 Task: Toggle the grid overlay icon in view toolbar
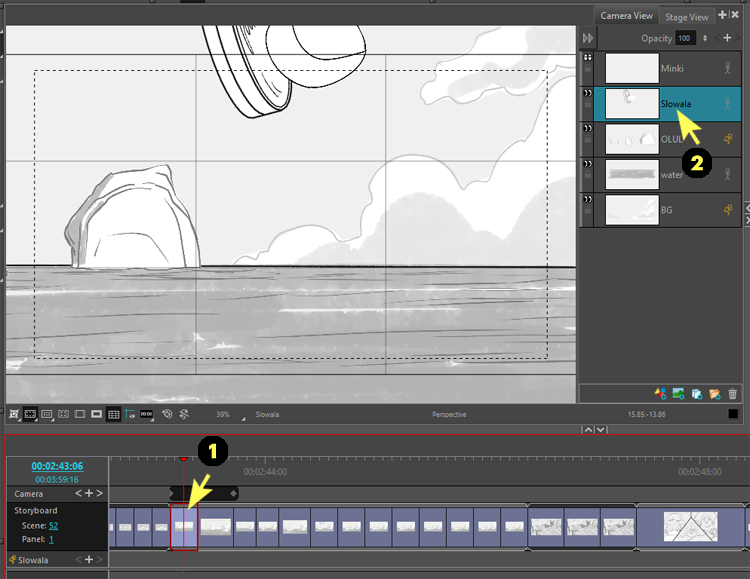tap(113, 414)
